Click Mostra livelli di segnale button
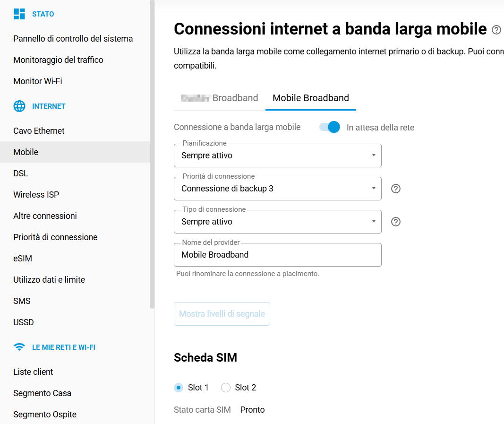Viewport: 504px width, 424px height. tap(222, 314)
